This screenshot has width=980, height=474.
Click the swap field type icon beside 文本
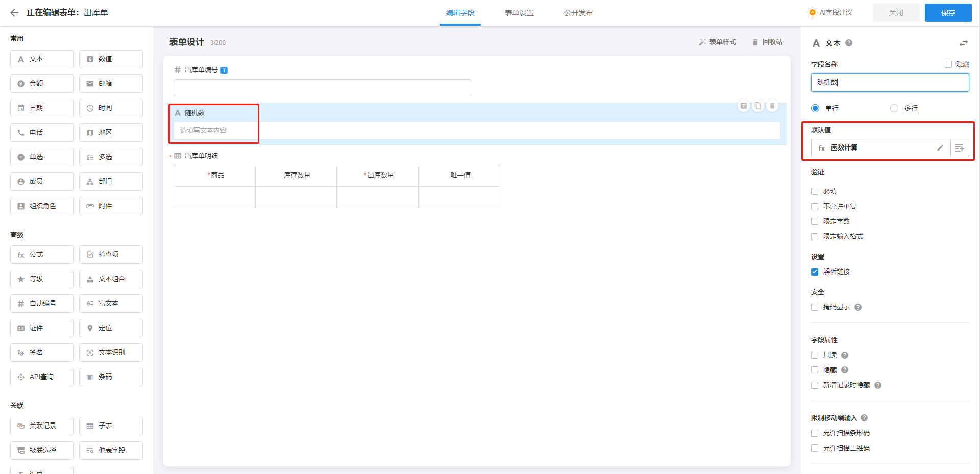(x=963, y=43)
